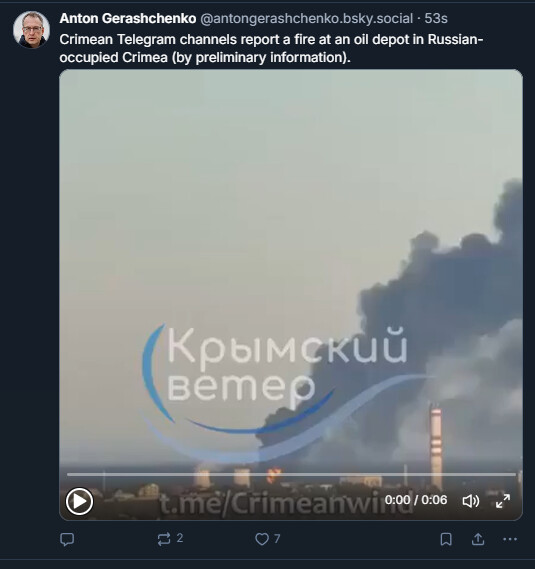
Task: Click the 0:00 / 0:06 time display
Action: tap(416, 500)
